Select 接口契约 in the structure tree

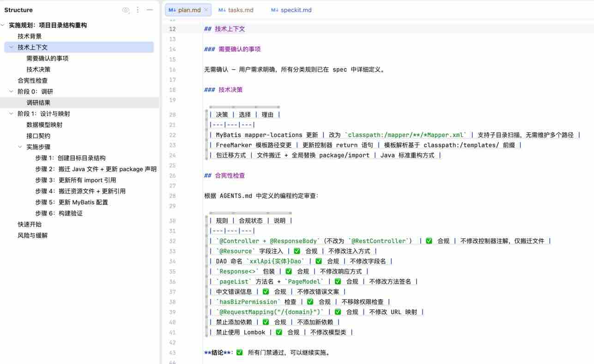pyautogui.click(x=38, y=136)
